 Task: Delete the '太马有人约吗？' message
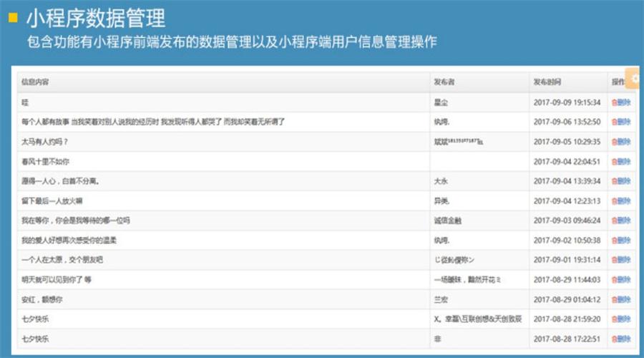tap(621, 142)
